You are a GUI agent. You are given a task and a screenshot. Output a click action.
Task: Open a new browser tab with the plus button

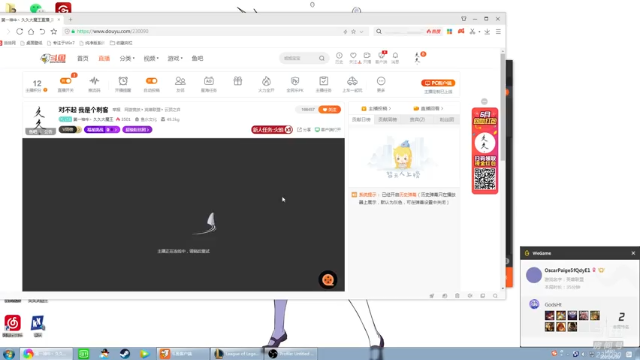pos(71,19)
